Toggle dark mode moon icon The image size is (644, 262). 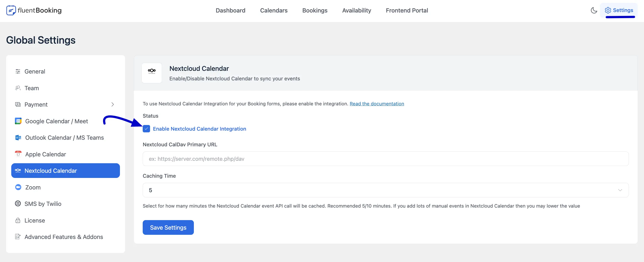click(x=594, y=11)
